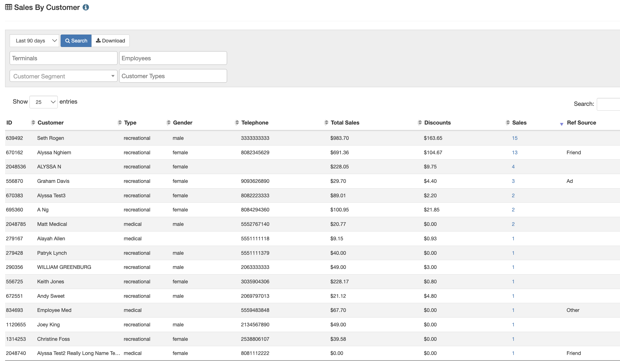This screenshot has width=620, height=364.
Task: Select customer name Patryk Lynch
Action: click(x=52, y=253)
